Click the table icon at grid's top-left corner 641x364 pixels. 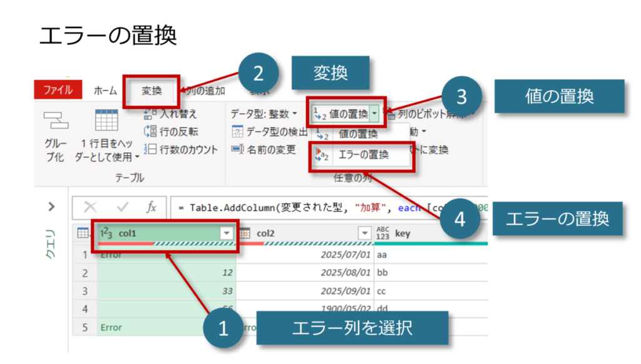[x=83, y=233]
